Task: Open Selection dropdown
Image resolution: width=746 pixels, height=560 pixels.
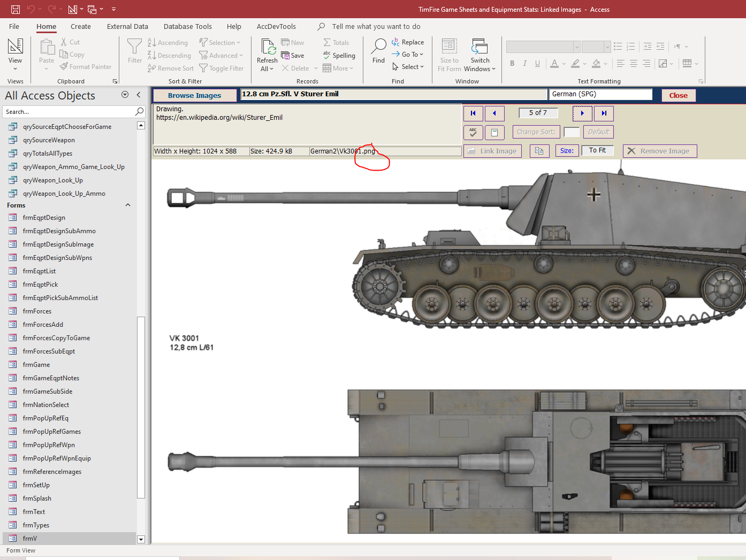Action: pos(220,43)
